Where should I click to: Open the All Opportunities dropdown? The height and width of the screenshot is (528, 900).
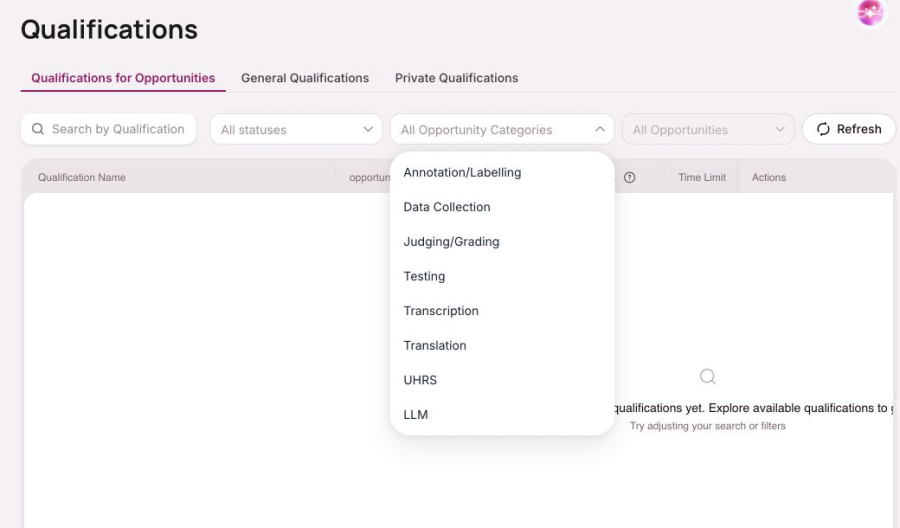pos(708,130)
